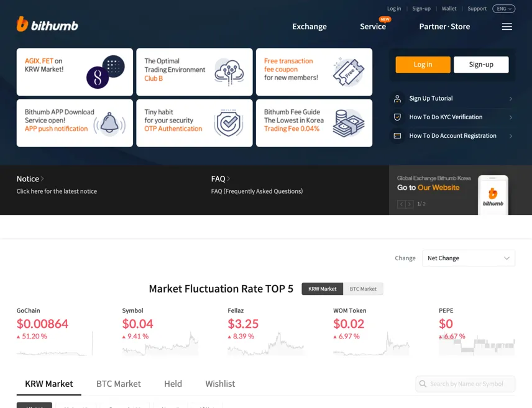
Task: Click the top bar Log in link
Action: click(x=394, y=9)
